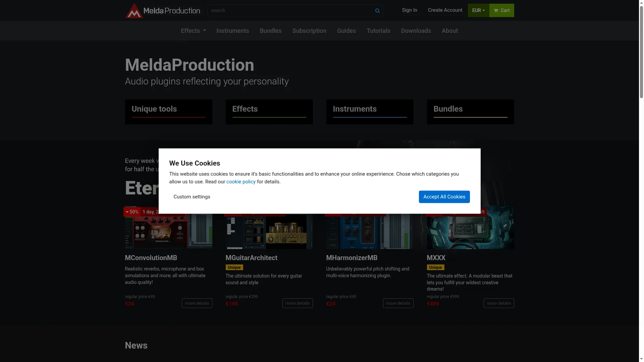This screenshot has width=644, height=362.
Task: Click the MXXX title
Action: click(436, 258)
